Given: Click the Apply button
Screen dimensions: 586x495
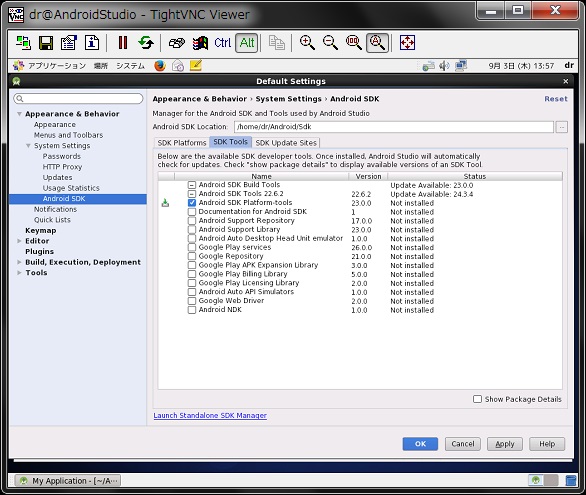Looking at the screenshot, I should [x=505, y=444].
